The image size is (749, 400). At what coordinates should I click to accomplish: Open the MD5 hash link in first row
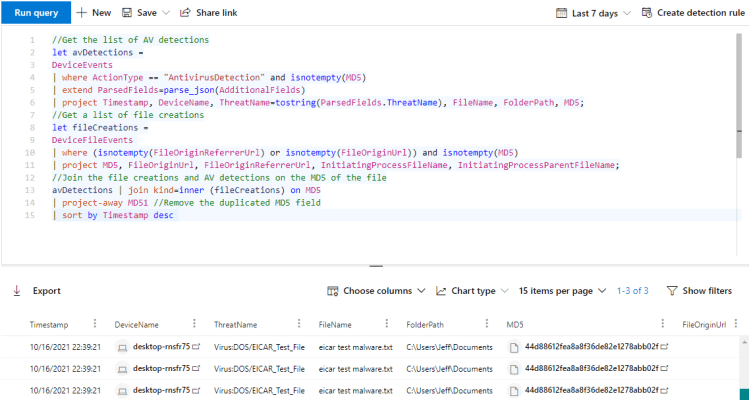click(x=592, y=346)
